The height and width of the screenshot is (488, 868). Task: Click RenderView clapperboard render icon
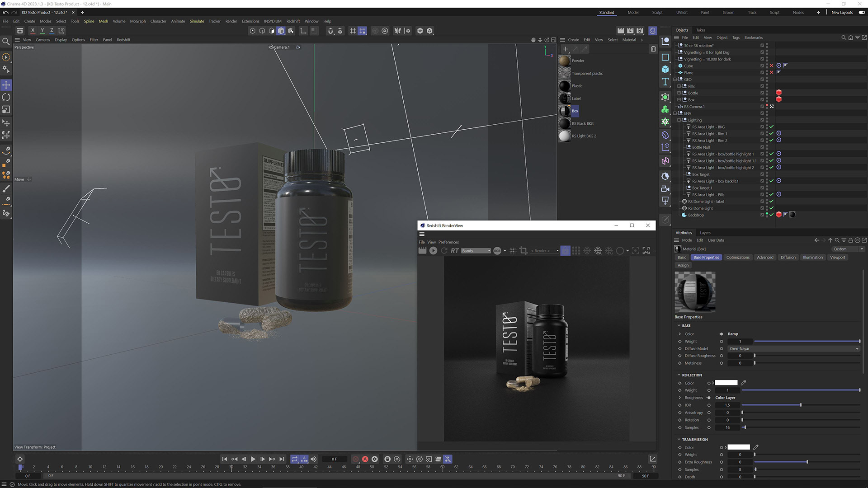click(x=422, y=251)
